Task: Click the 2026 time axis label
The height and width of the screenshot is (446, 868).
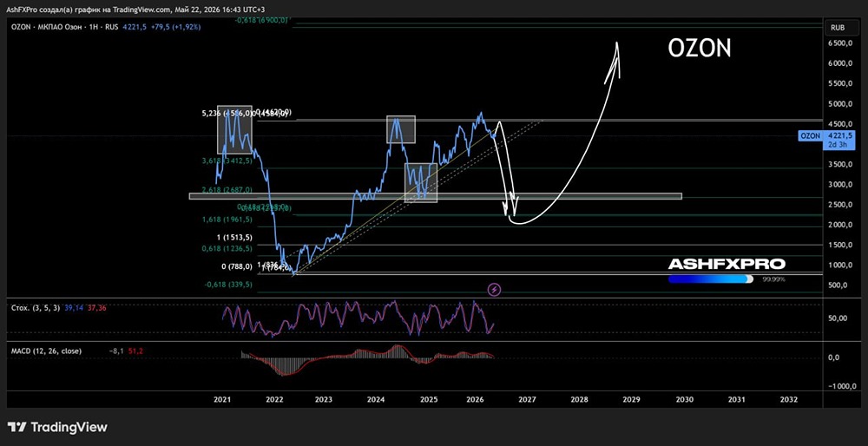Action: click(475, 399)
